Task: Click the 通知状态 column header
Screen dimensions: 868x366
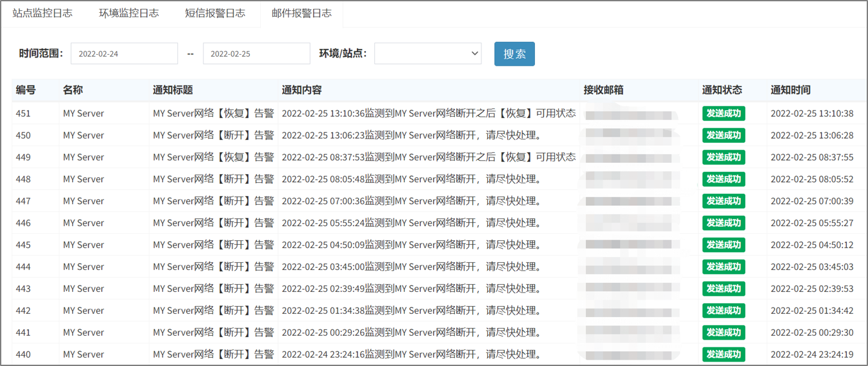Action: pyautogui.click(x=722, y=90)
